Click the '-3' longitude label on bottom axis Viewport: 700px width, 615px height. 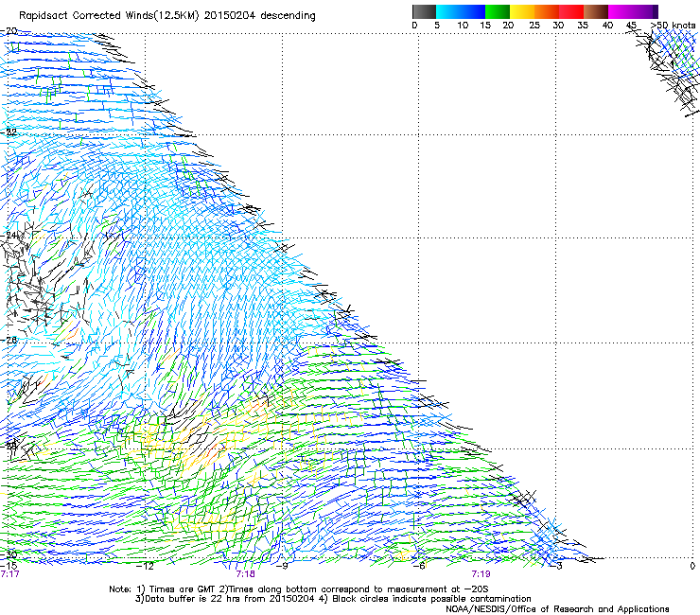click(x=556, y=566)
